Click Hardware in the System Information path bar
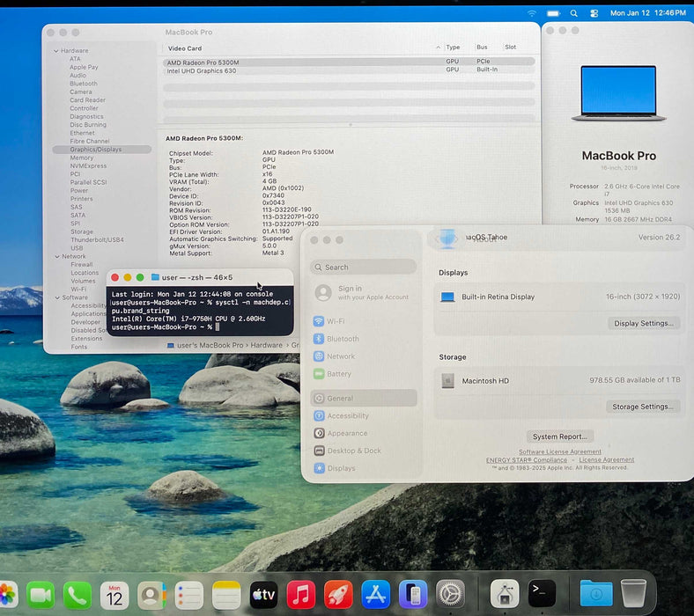Screen dimensions: 694x616 pyautogui.click(x=267, y=345)
